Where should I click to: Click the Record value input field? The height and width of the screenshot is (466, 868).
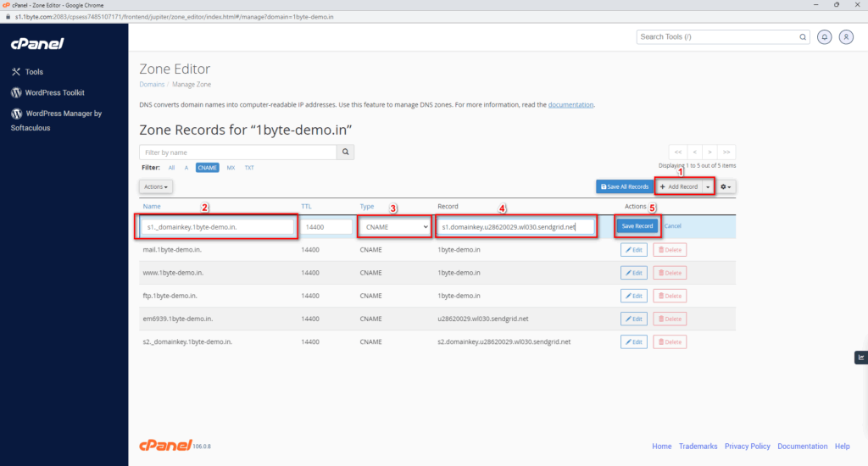tap(516, 227)
